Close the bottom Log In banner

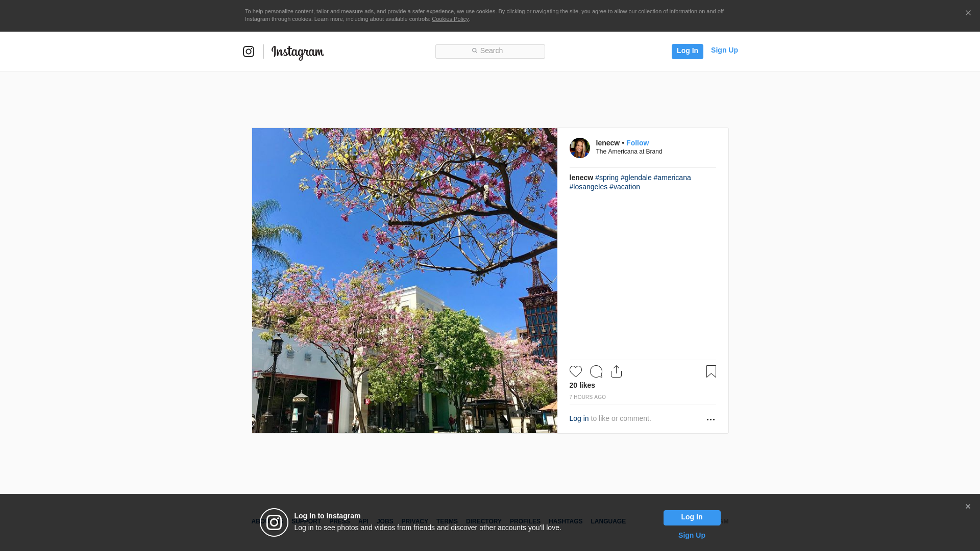(968, 507)
